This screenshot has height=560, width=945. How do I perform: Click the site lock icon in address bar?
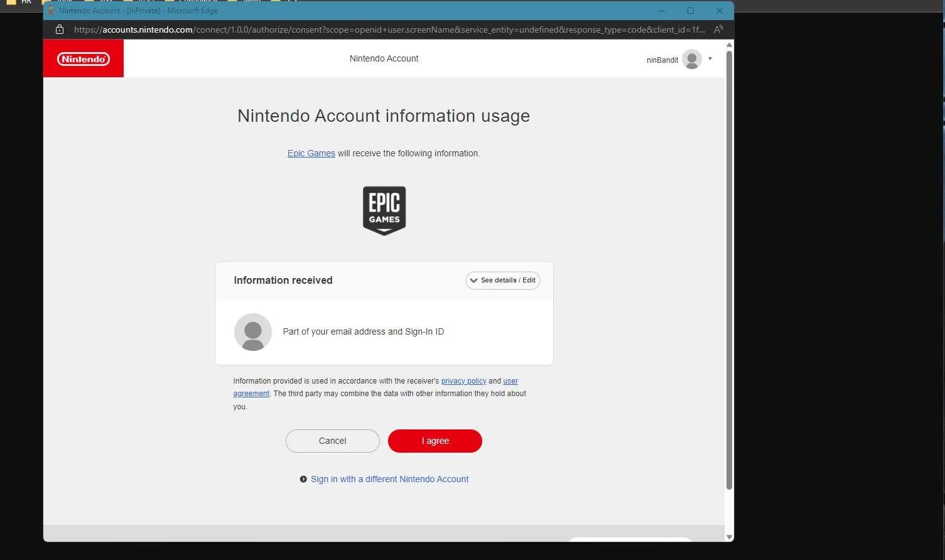point(60,30)
